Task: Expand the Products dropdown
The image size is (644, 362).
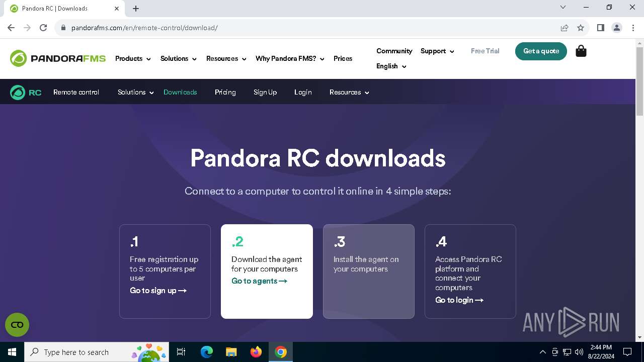Action: [x=133, y=58]
